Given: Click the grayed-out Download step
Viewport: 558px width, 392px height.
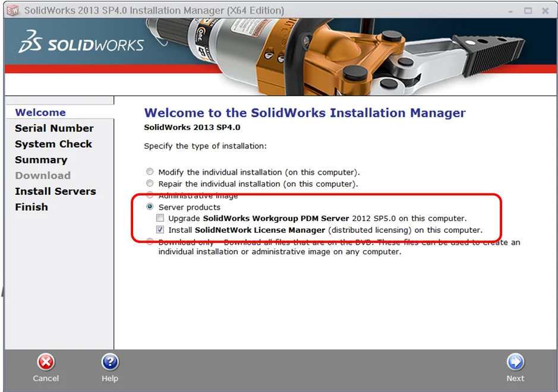Looking at the screenshot, I should point(42,175).
